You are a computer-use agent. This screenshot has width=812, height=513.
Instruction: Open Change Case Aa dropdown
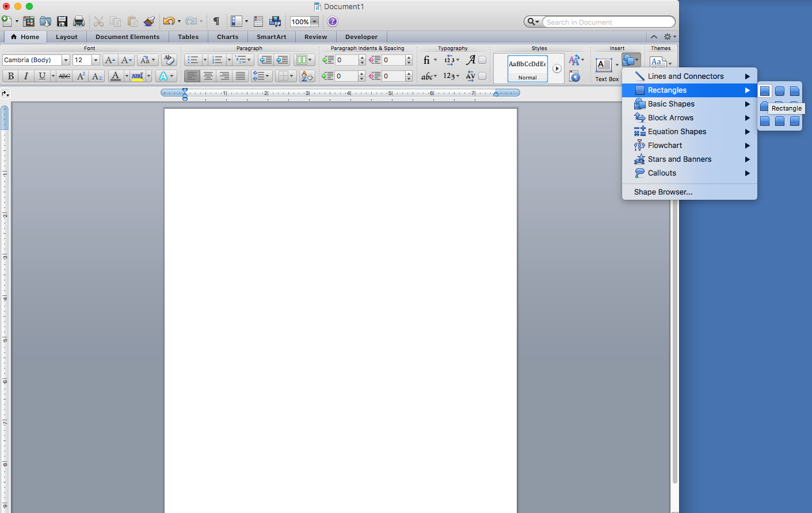point(148,60)
